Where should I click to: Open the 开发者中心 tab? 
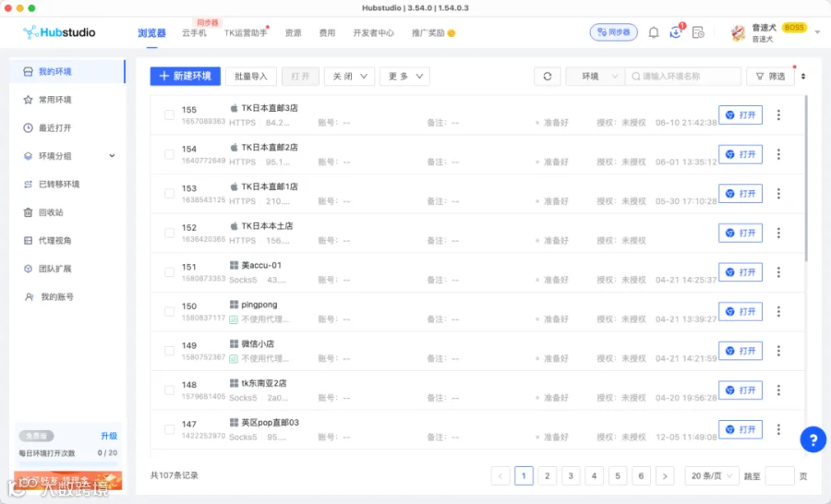374,33
